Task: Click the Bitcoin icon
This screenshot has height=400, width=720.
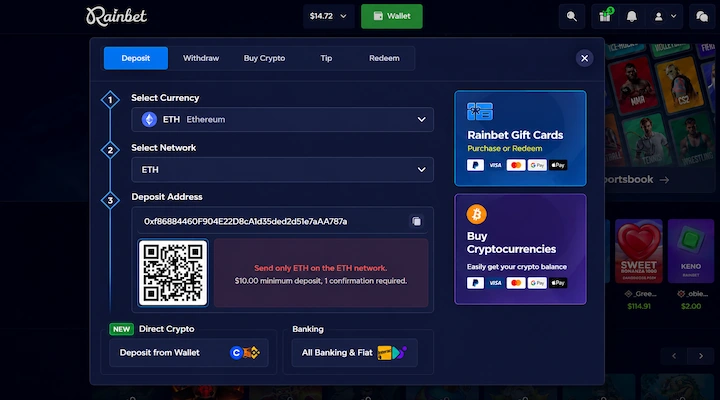Action: 477,214
